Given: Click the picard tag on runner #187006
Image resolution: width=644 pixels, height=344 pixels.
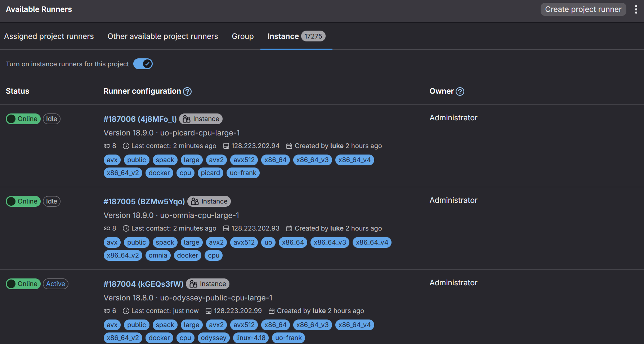Looking at the screenshot, I should tap(210, 173).
